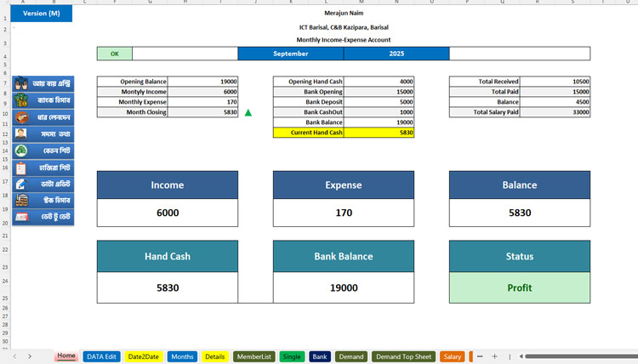The height and width of the screenshot is (364, 638).
Task: Click the green OK cell
Action: pyautogui.click(x=115, y=54)
